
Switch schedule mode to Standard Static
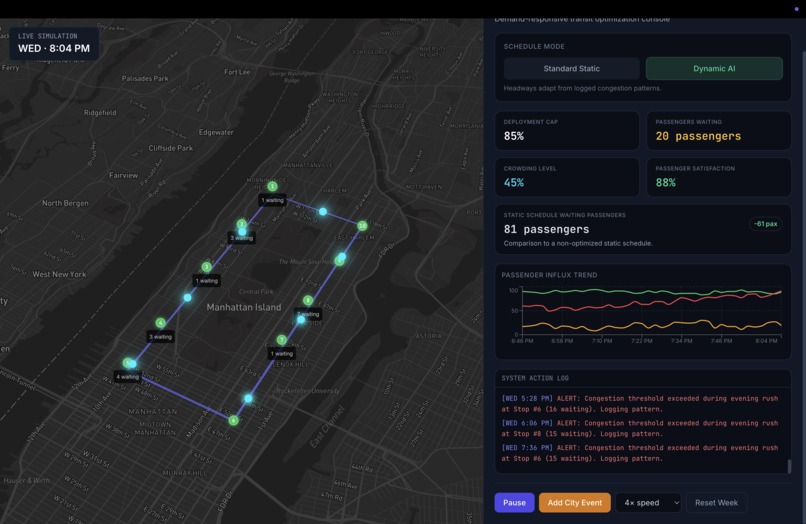point(571,68)
